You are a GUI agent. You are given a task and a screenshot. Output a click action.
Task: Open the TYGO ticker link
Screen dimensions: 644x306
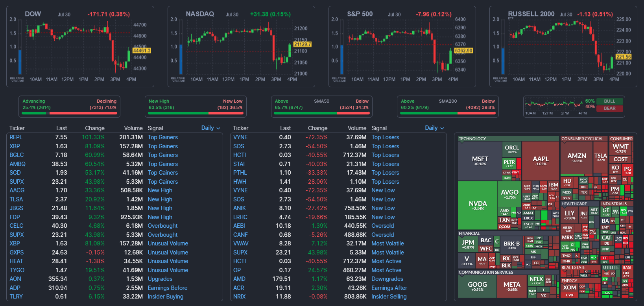pos(17,270)
